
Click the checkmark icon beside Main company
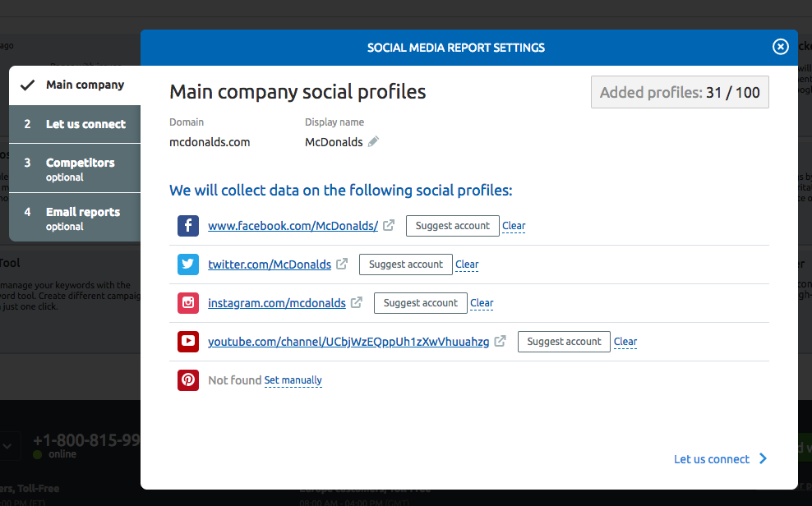click(27, 85)
